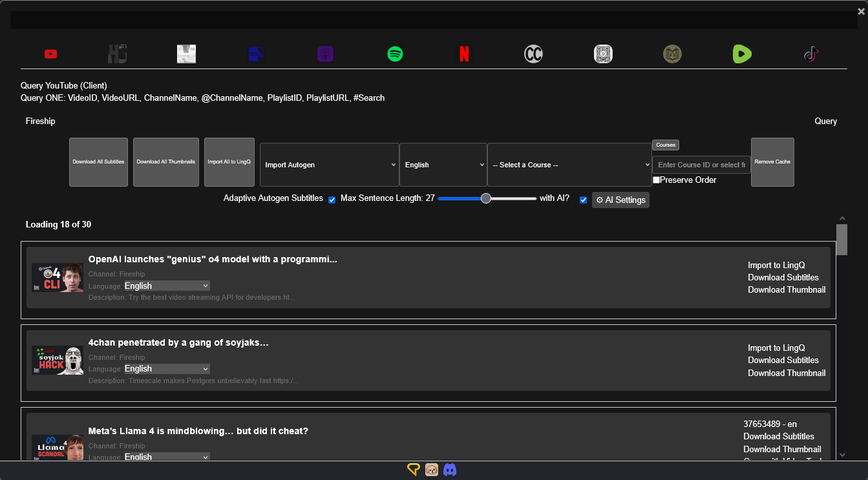Click Import All to LingQ button
Image resolution: width=868 pixels, height=480 pixels.
click(229, 162)
